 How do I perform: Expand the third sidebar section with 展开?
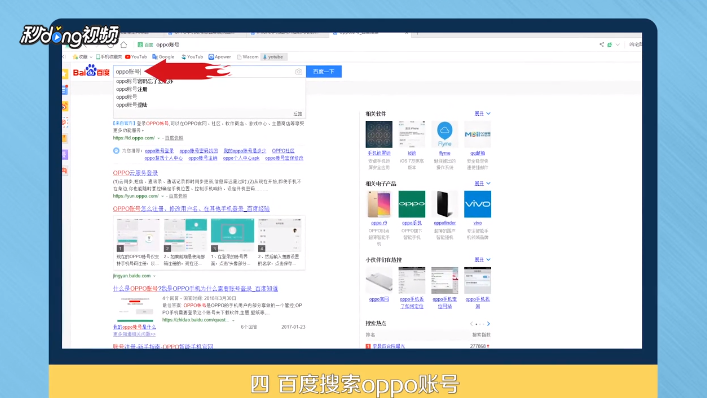(x=482, y=260)
